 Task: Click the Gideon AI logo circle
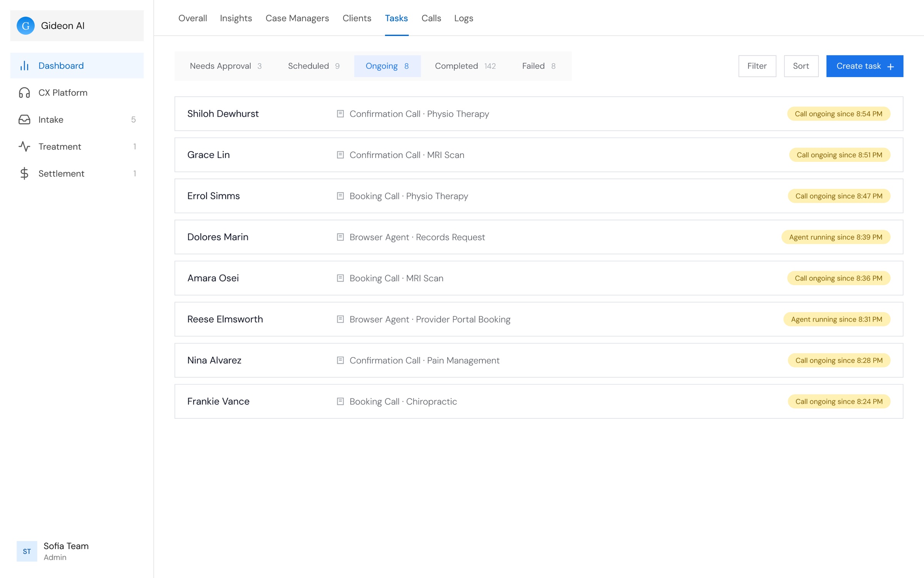(x=26, y=26)
